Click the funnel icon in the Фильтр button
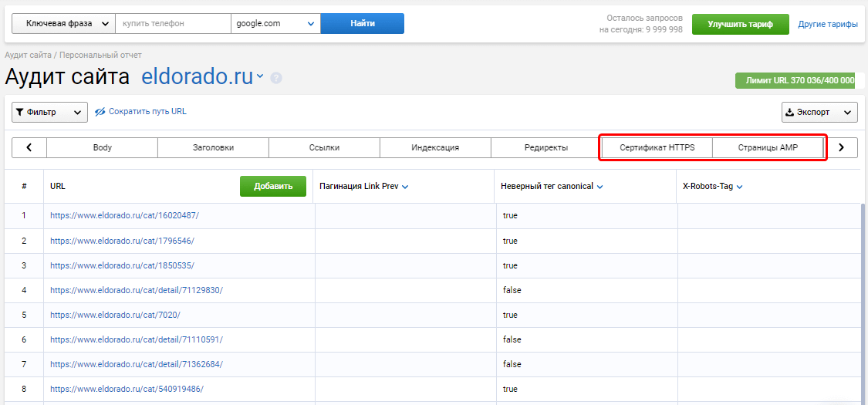Screen dimensions: 868x405 [19, 112]
